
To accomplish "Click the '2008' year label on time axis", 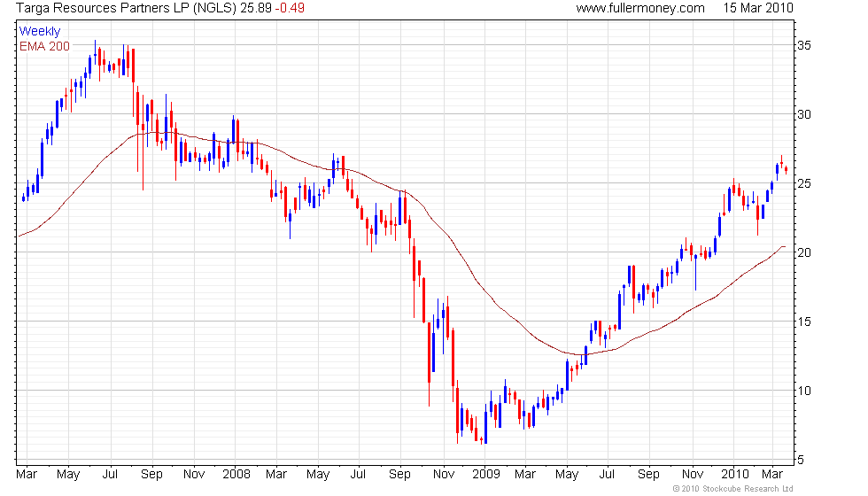I will pos(236,475).
